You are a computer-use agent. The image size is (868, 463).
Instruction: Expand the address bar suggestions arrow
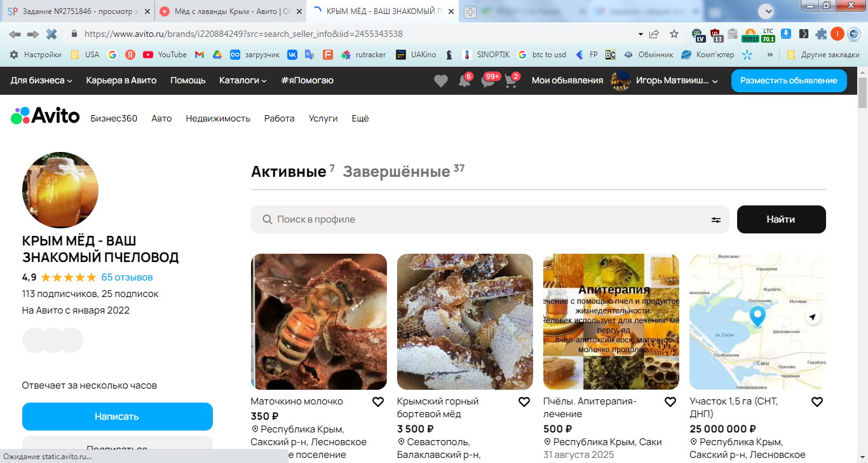coord(641,34)
